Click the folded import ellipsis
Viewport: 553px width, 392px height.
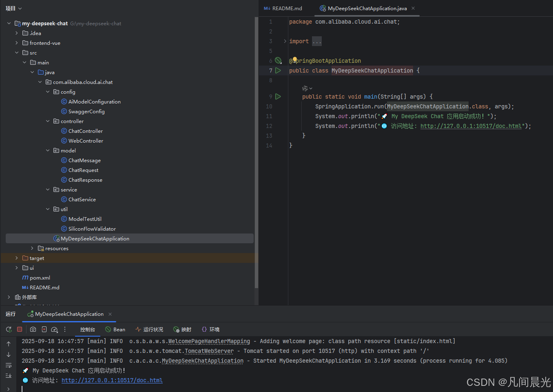click(x=317, y=41)
